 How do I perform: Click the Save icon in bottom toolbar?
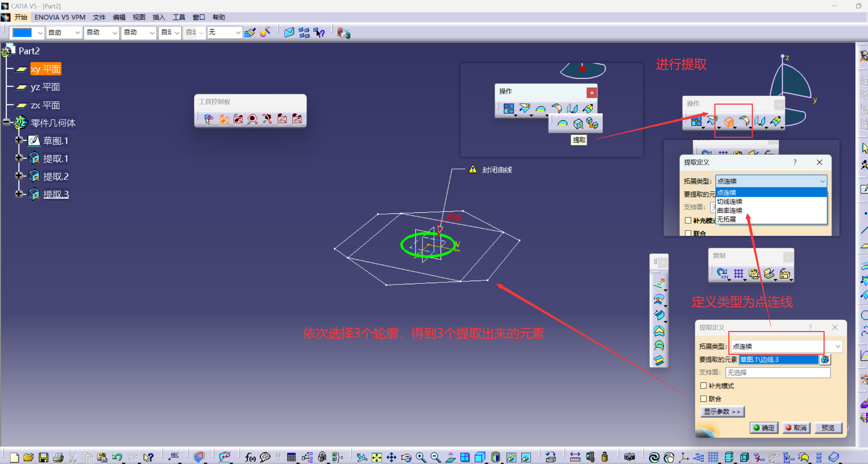(43, 457)
